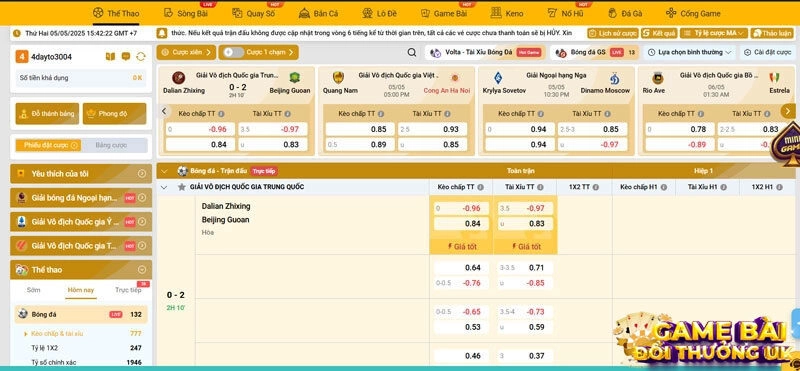Open the Tỷ lệ cược MA dropdown
800x371 pixels.
pos(713,33)
